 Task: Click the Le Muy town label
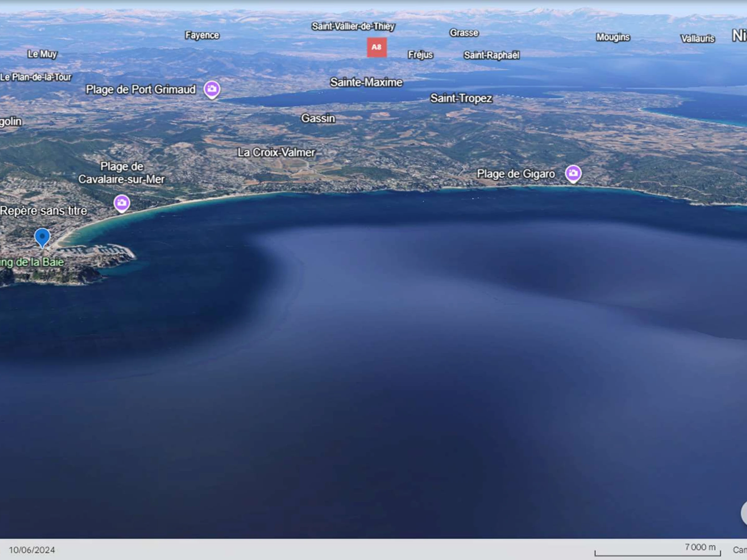click(42, 54)
